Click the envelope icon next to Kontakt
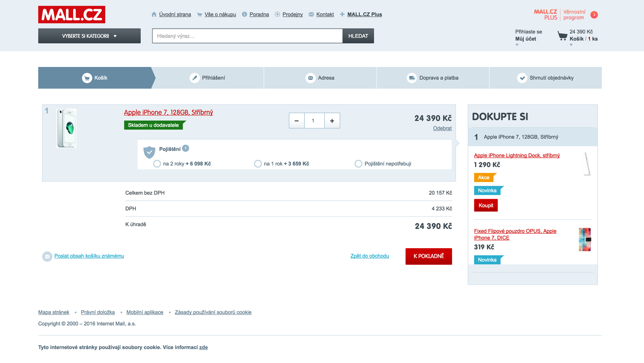 click(311, 14)
